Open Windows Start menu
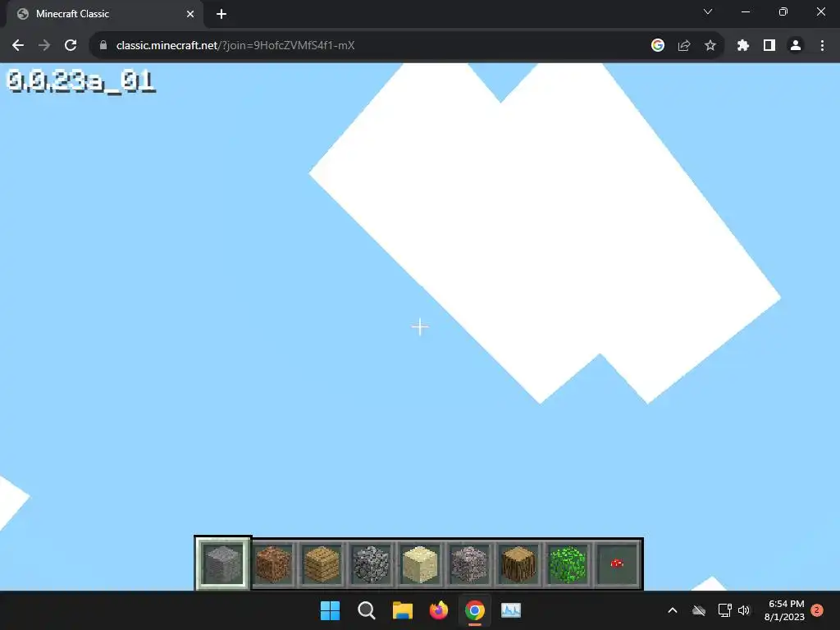Screen dimensions: 840x630 (x=330, y=610)
